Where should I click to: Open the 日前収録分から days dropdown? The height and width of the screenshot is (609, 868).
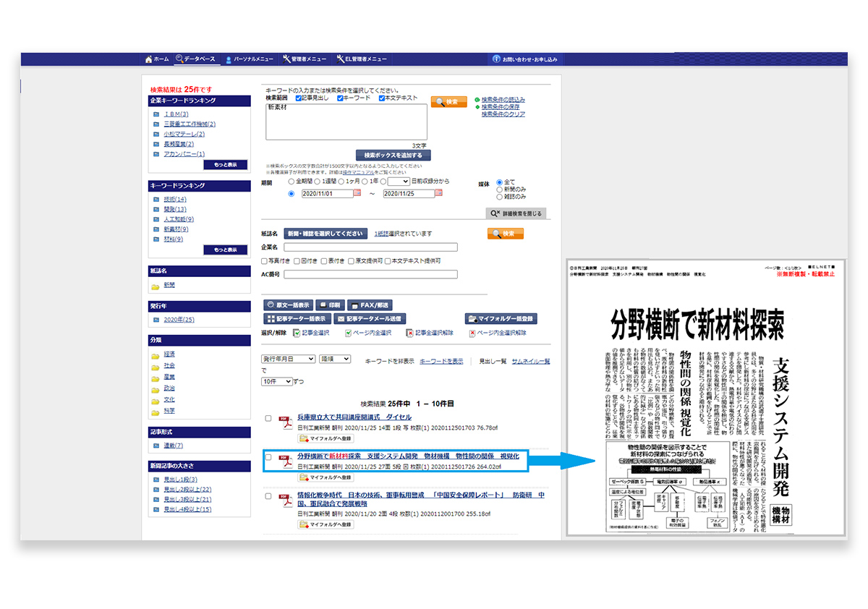point(399,182)
